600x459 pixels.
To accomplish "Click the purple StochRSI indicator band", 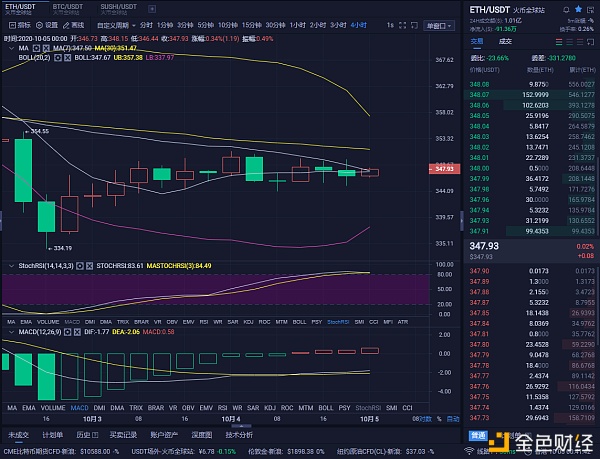I will [x=200, y=289].
